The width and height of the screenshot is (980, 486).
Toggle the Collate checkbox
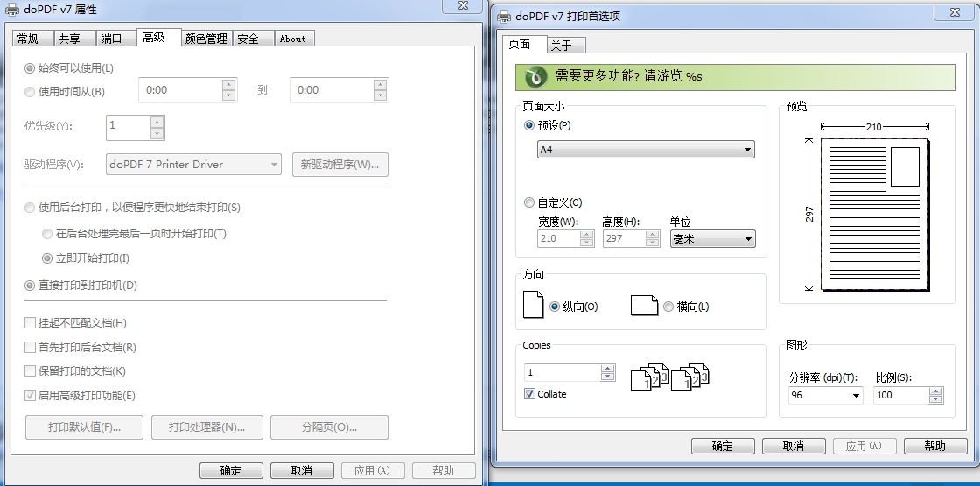click(x=530, y=394)
